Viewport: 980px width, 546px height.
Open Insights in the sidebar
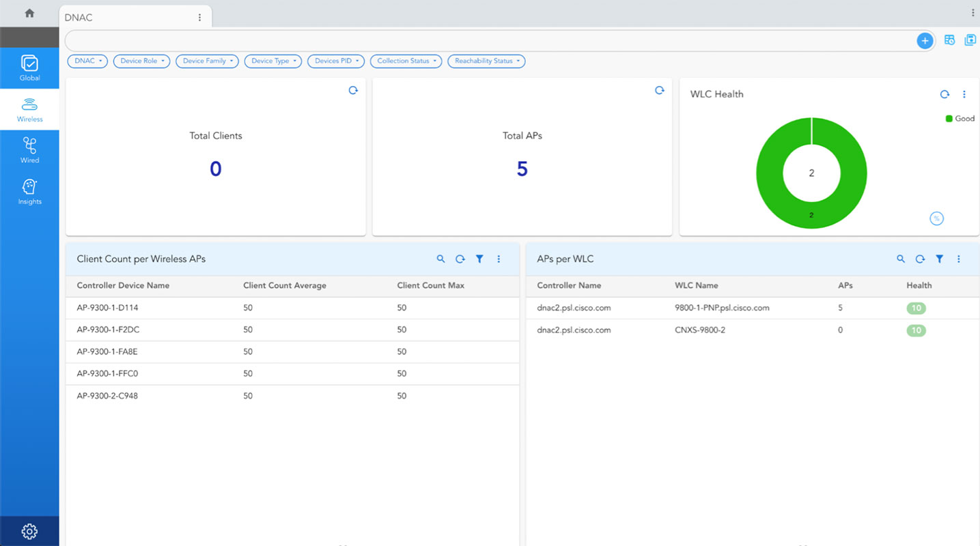(29, 192)
